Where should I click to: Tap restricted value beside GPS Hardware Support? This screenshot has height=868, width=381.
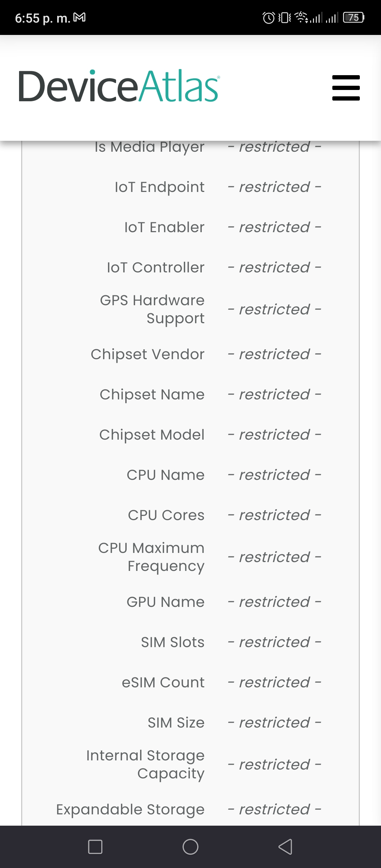tap(274, 309)
